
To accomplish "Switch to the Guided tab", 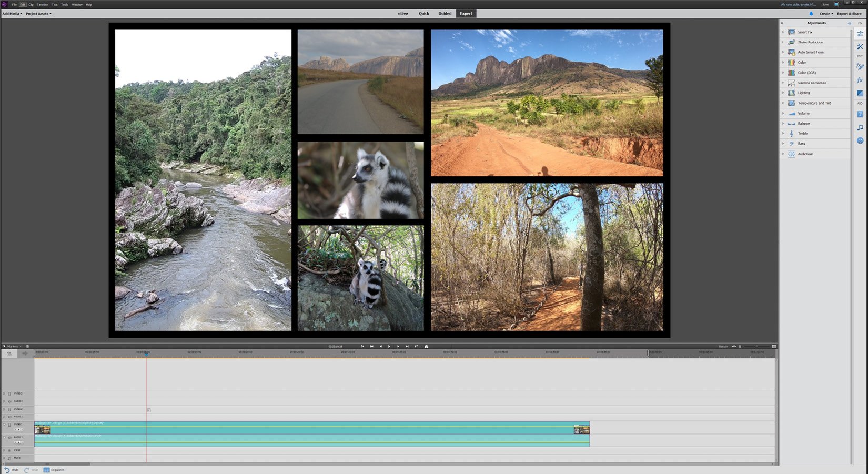I will point(445,14).
